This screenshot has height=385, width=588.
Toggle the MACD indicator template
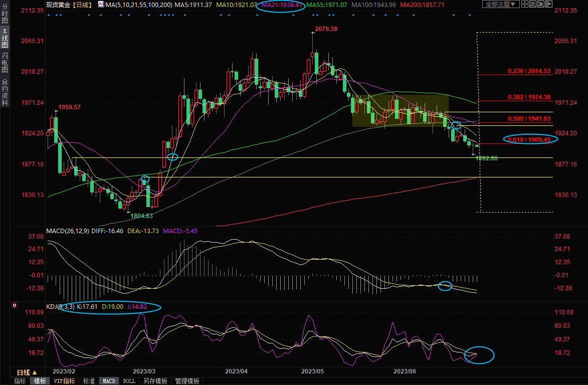(109, 381)
